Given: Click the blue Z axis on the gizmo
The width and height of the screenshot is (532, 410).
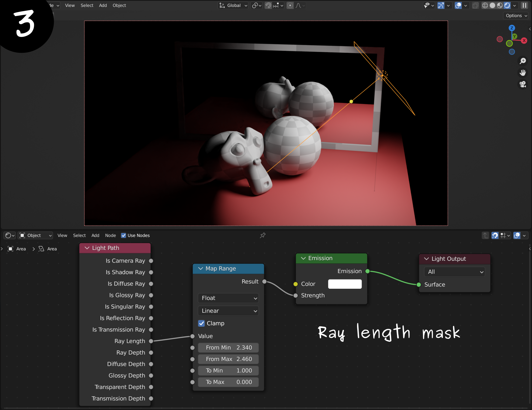Looking at the screenshot, I should (x=512, y=28).
